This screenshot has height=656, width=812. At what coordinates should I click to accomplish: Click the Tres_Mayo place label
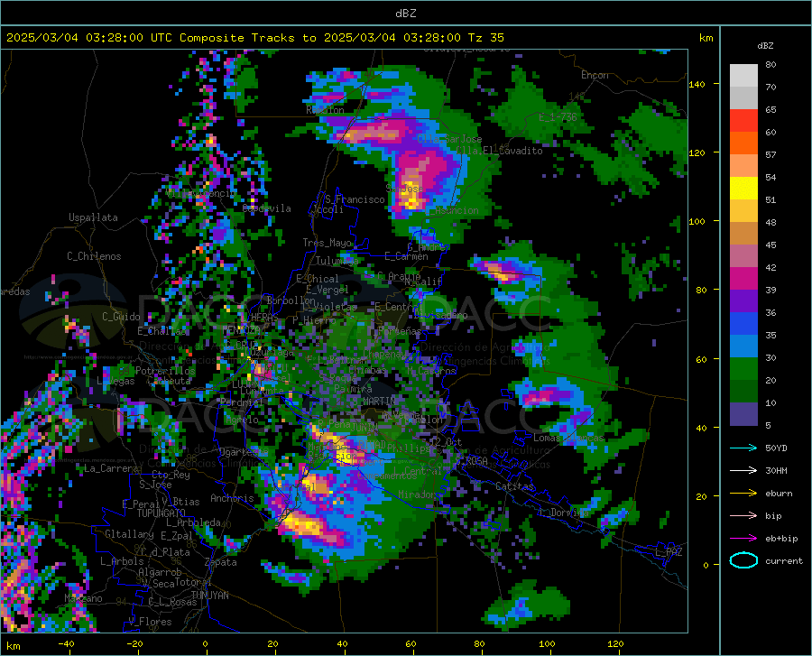click(x=328, y=243)
